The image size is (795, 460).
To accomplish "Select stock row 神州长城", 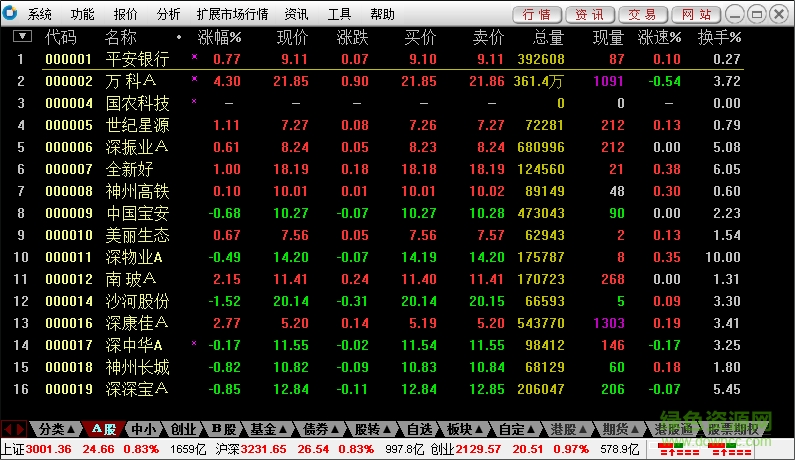I will coord(378,367).
